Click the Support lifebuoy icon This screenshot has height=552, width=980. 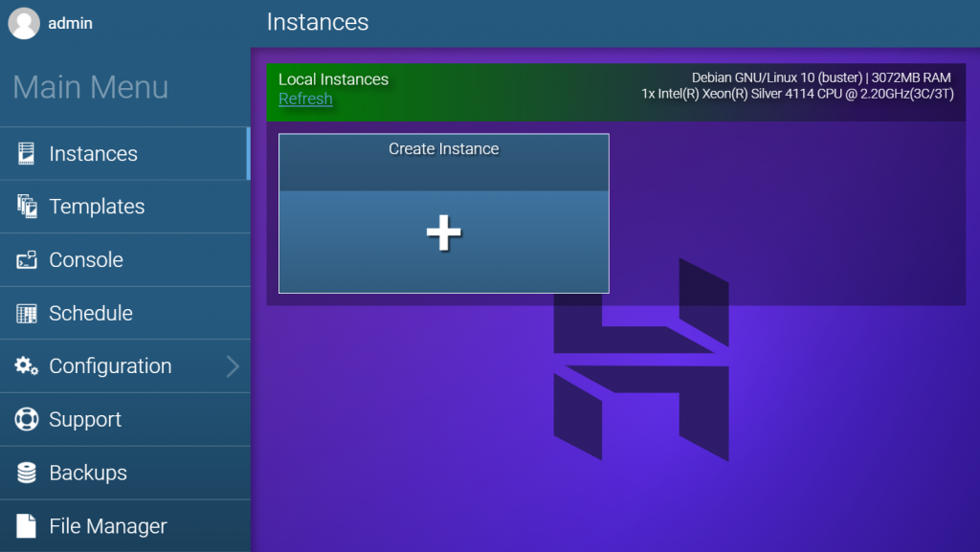27,419
